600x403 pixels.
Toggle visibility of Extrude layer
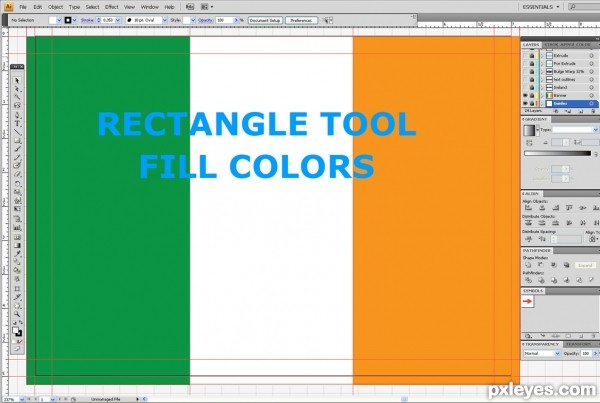(525, 55)
